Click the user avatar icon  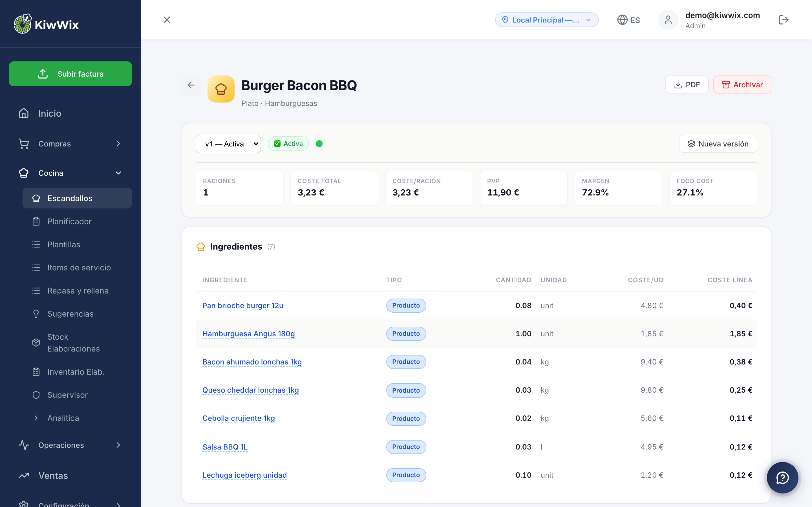click(668, 20)
